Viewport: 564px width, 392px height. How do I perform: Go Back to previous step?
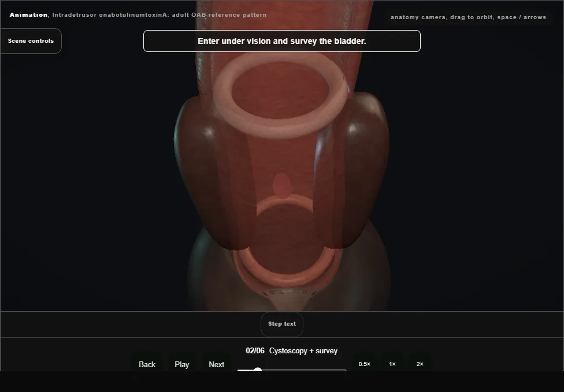[x=147, y=364]
